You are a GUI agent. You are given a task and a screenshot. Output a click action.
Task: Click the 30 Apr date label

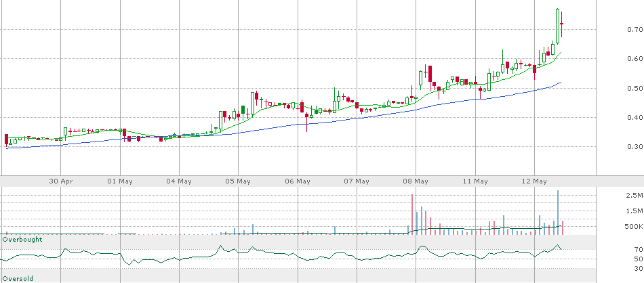point(61,181)
